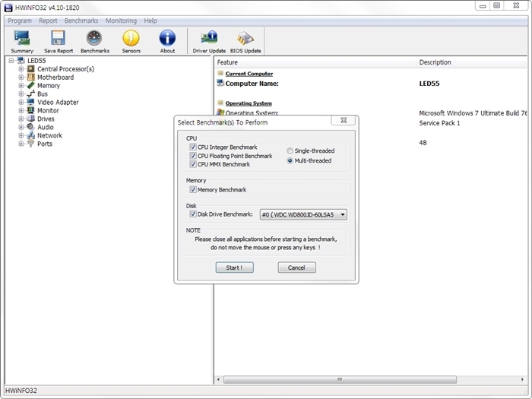
Task: Open the Report menu
Action: tap(48, 21)
